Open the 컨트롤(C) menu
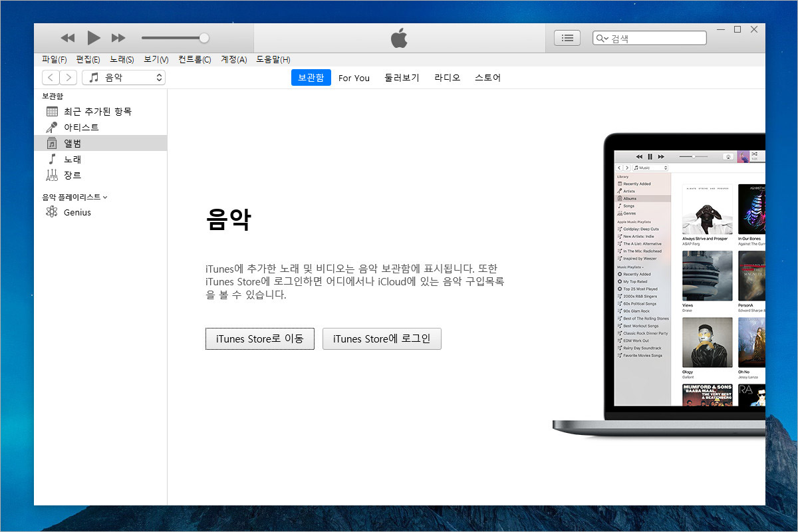This screenshot has height=532, width=798. [195, 60]
